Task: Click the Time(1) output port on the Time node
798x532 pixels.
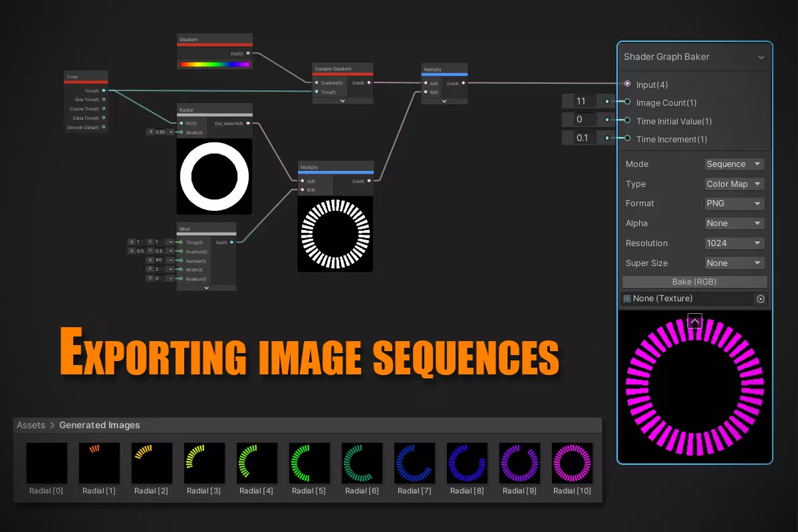Action: pyautogui.click(x=105, y=90)
